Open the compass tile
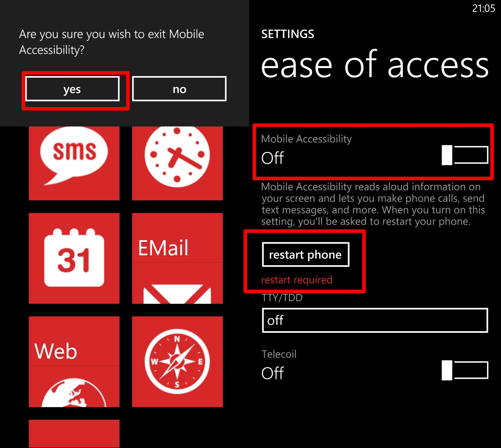 coord(177,362)
